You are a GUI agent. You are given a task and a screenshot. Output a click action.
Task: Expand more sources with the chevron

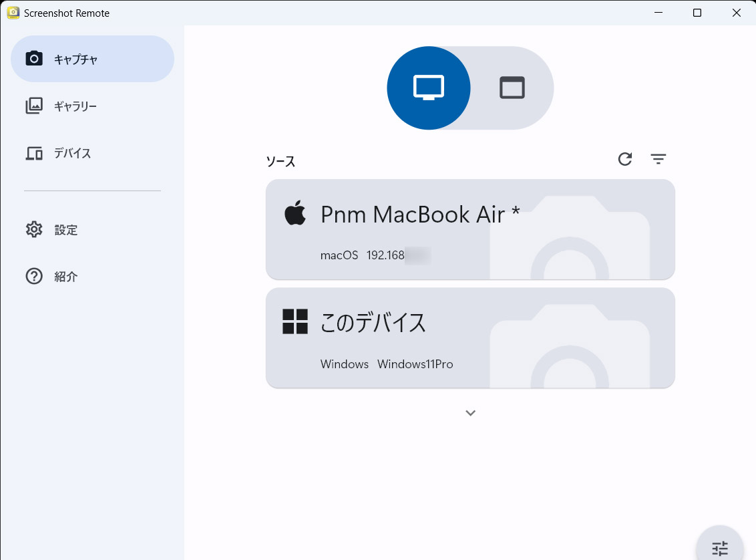471,413
